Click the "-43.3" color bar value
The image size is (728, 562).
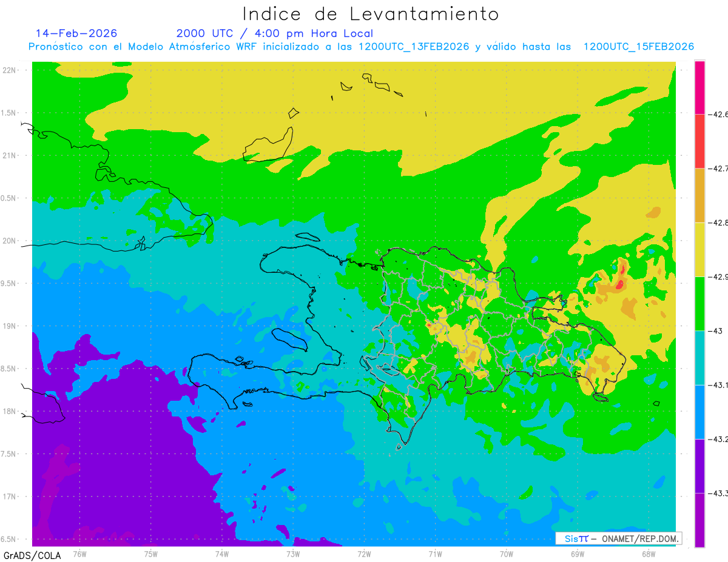(x=718, y=493)
